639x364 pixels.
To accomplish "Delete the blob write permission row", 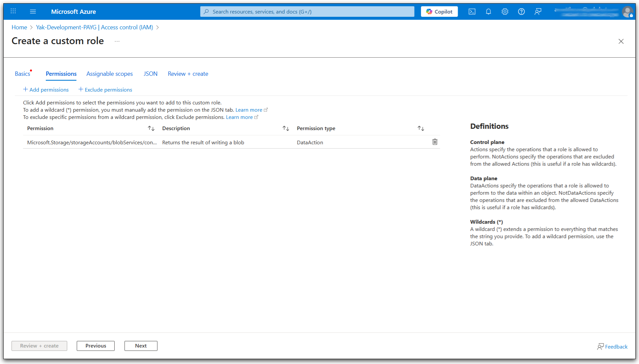I will click(x=435, y=142).
